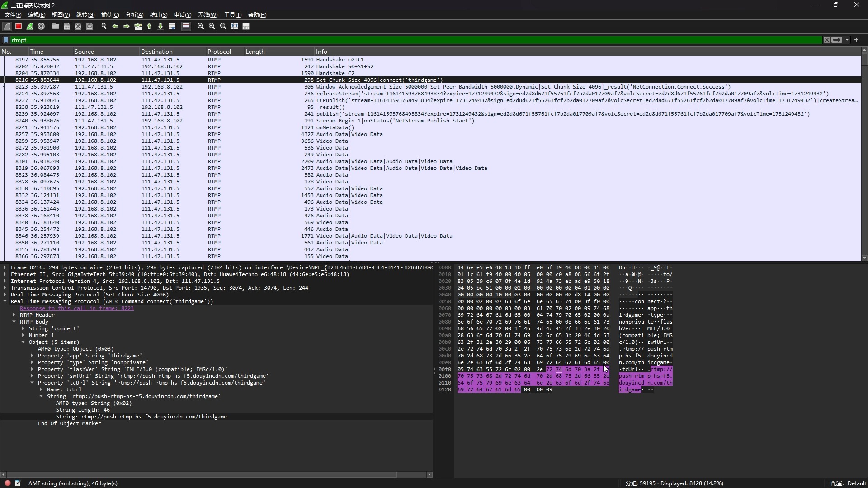Close the capture file icon

pyautogui.click(x=78, y=27)
